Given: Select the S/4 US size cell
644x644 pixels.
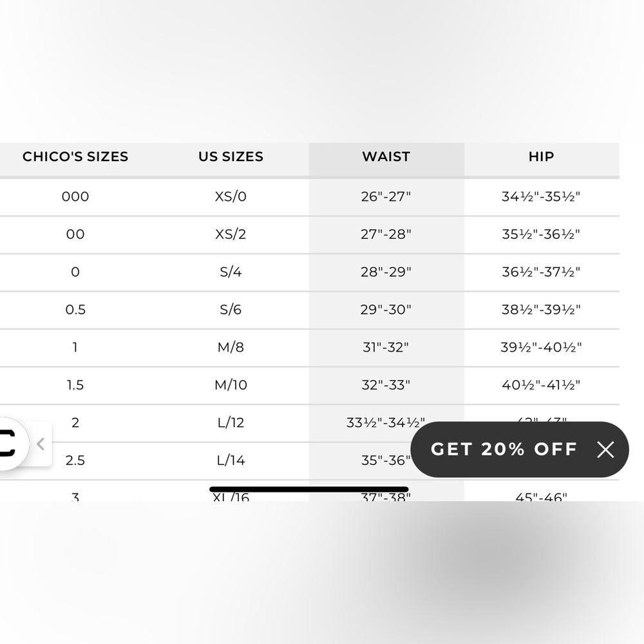Looking at the screenshot, I should pyautogui.click(x=231, y=272).
